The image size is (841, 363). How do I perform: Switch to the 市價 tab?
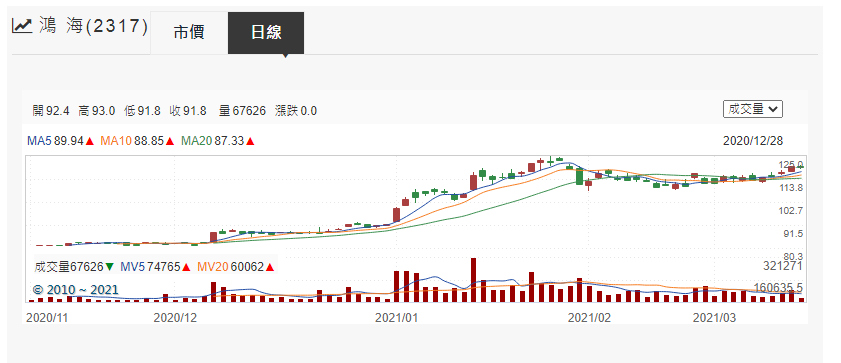[x=189, y=33]
